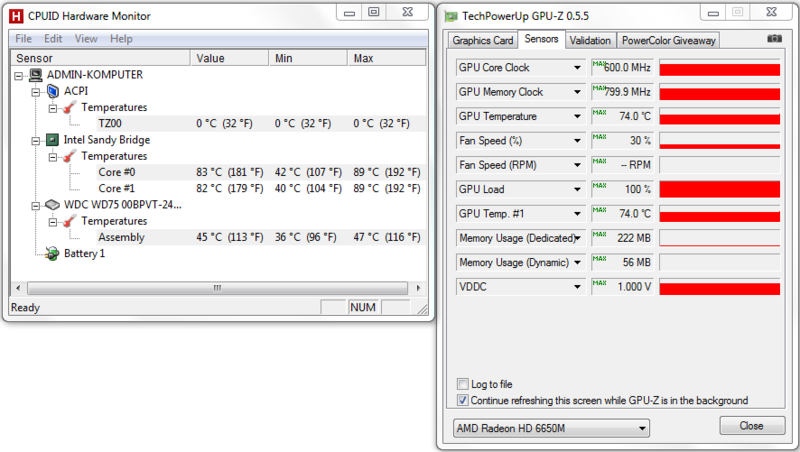Open Memory Usage (Dynamic) sensor dropdown
The height and width of the screenshot is (452, 800).
pos(577,262)
